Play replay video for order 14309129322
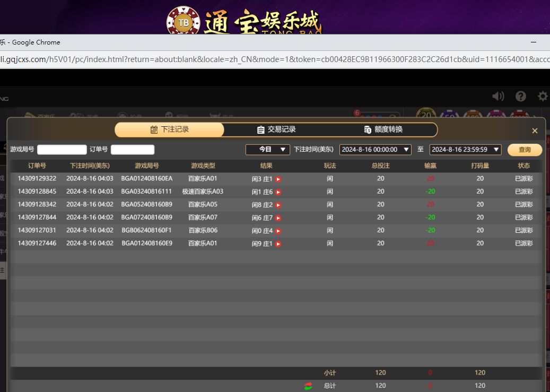Screen dimensions: 550x392 pyautogui.click(x=278, y=179)
